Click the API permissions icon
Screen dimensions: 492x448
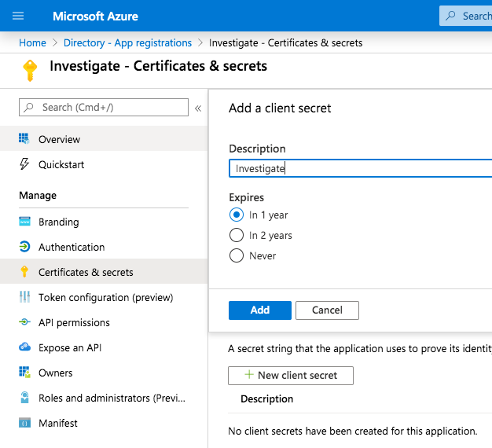pyautogui.click(x=24, y=322)
